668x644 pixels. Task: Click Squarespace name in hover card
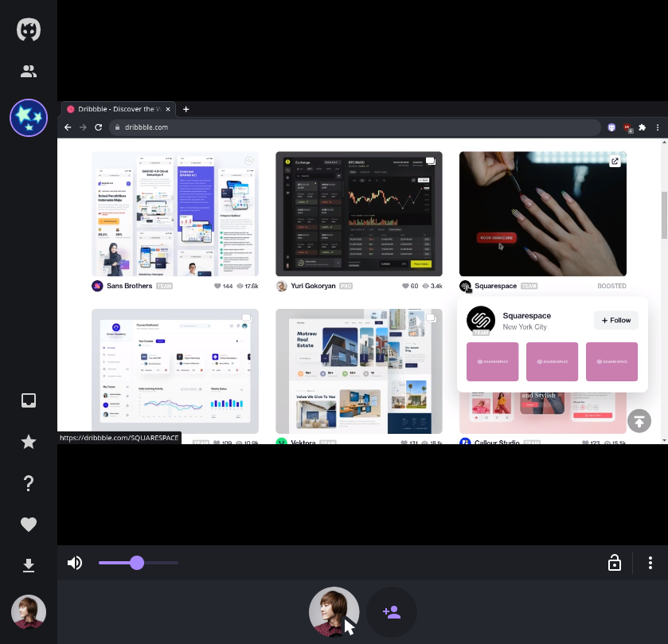pyautogui.click(x=526, y=315)
